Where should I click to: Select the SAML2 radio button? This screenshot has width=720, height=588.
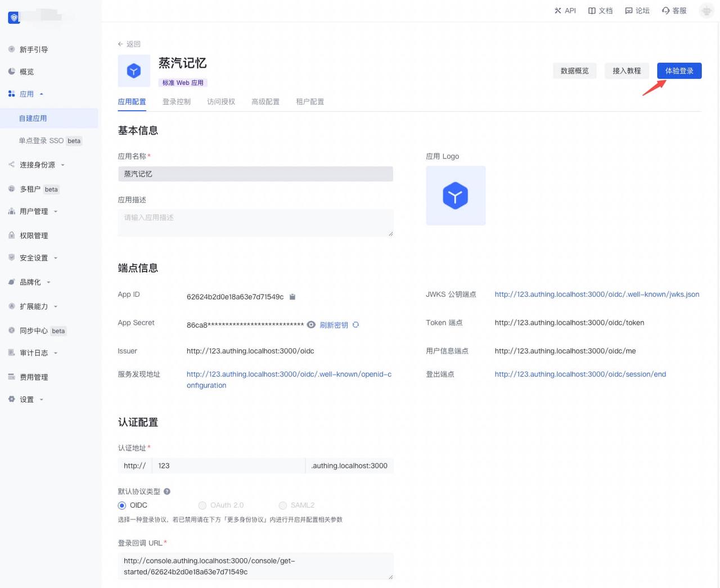pyautogui.click(x=283, y=505)
